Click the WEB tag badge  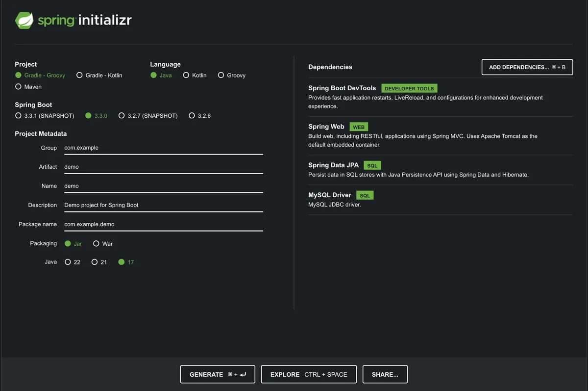(359, 127)
